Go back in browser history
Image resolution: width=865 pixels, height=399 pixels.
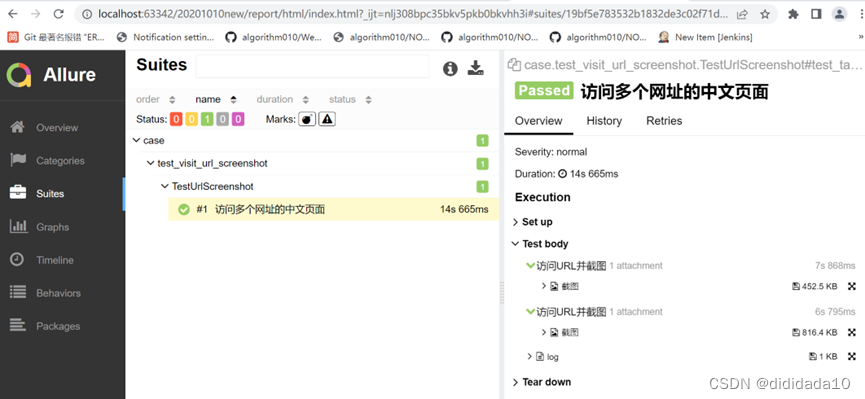(13, 14)
